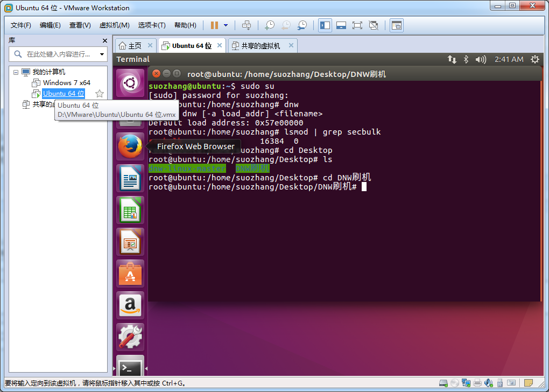The width and height of the screenshot is (549, 392).
Task: Click the printer device status icon
Action: pos(477,383)
